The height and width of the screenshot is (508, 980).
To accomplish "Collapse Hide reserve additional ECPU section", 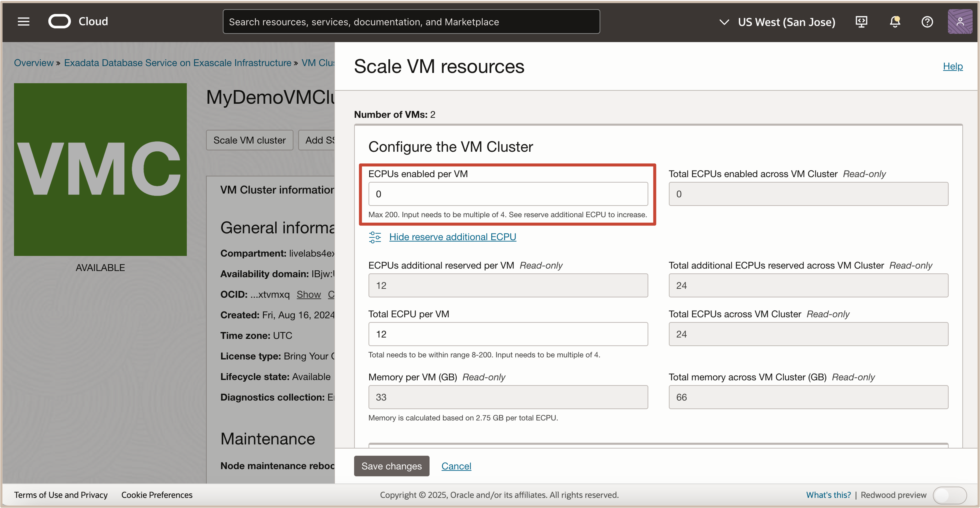I will [452, 237].
